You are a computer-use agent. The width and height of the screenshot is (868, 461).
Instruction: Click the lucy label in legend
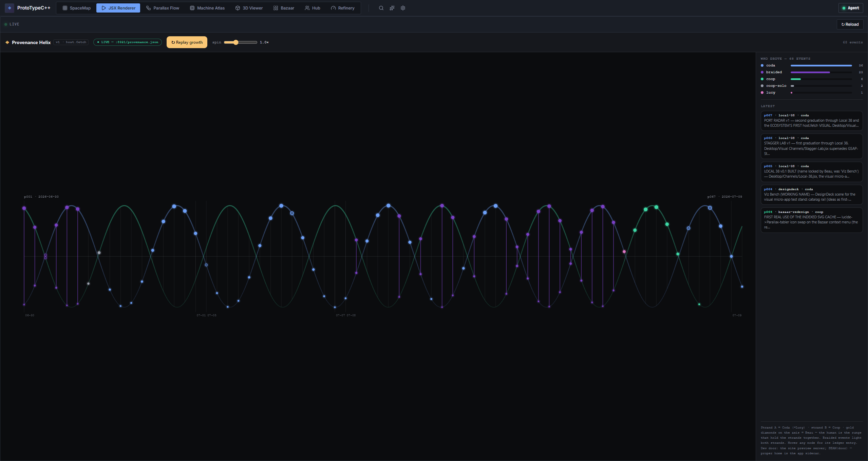771,93
